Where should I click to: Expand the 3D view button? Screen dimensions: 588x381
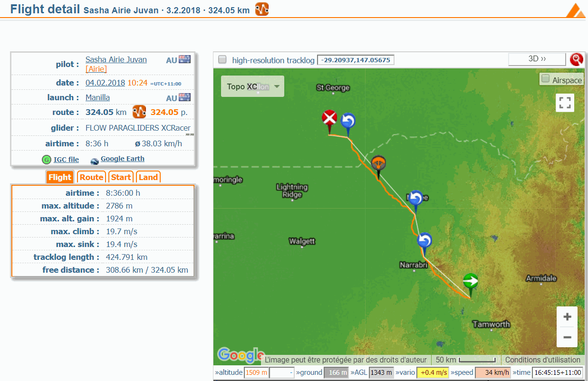[x=537, y=59]
